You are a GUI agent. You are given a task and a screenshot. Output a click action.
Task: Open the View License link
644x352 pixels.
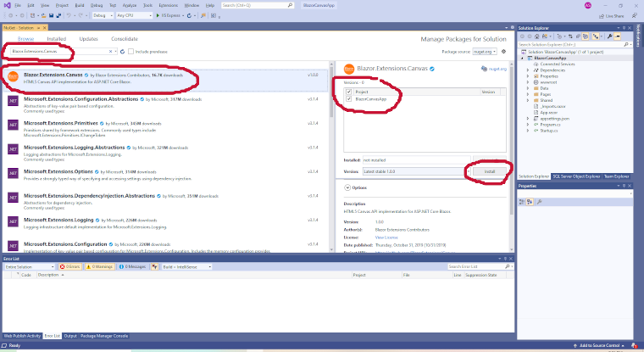(x=386, y=237)
